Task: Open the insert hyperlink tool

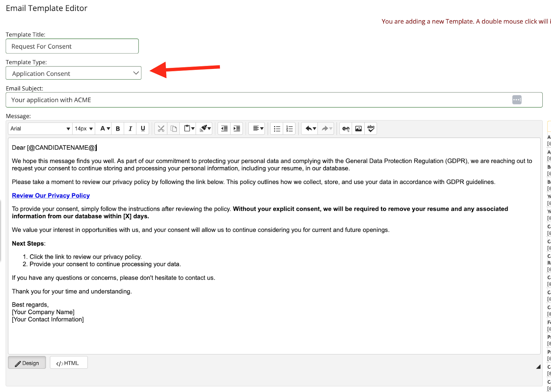Action: (x=346, y=128)
